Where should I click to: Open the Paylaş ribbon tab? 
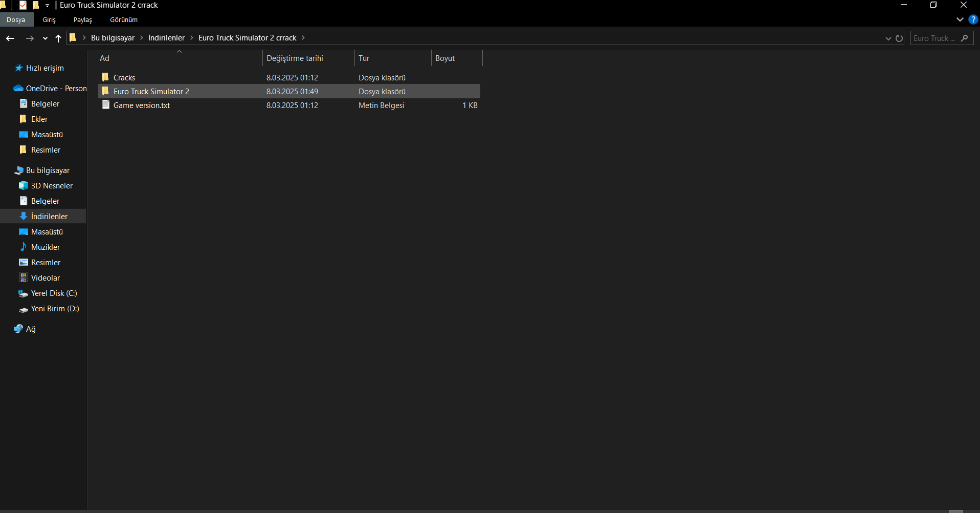[82, 19]
